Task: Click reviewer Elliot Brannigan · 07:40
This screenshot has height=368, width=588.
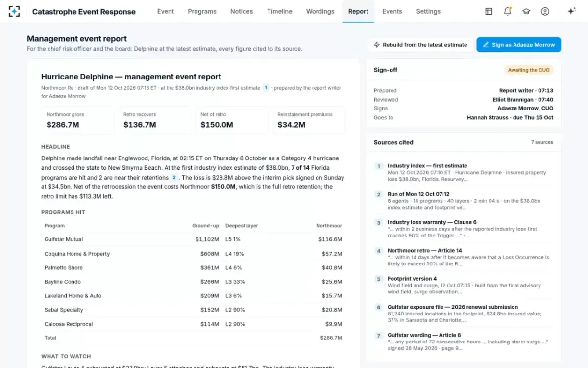Action: point(523,100)
